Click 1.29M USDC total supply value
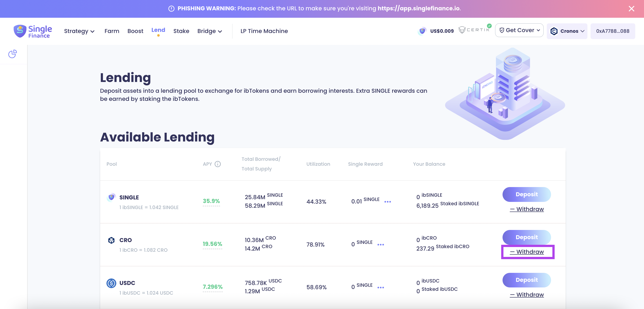Viewport: 644px width, 309px height. [x=260, y=290]
